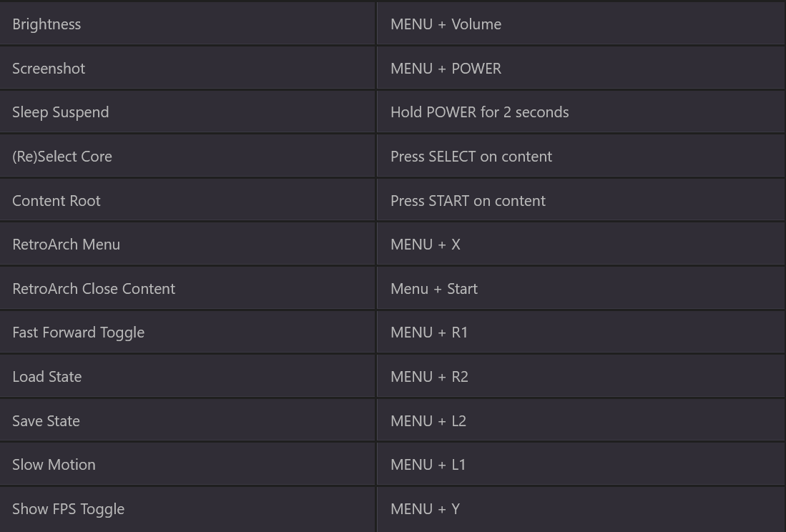
Task: Click the Load State label
Action: 47,377
